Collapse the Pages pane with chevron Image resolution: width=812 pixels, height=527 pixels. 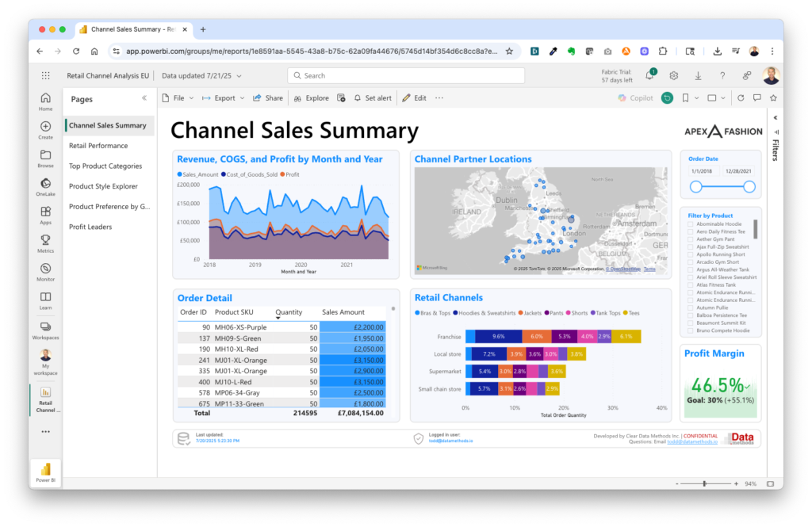point(144,98)
